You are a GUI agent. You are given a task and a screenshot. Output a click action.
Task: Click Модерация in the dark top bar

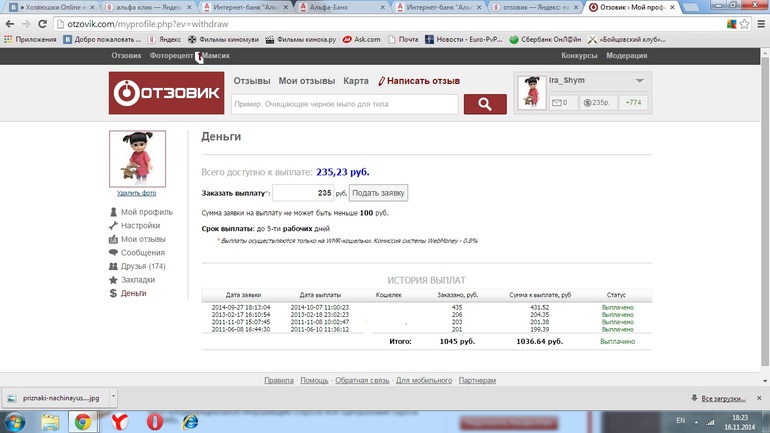click(x=627, y=55)
